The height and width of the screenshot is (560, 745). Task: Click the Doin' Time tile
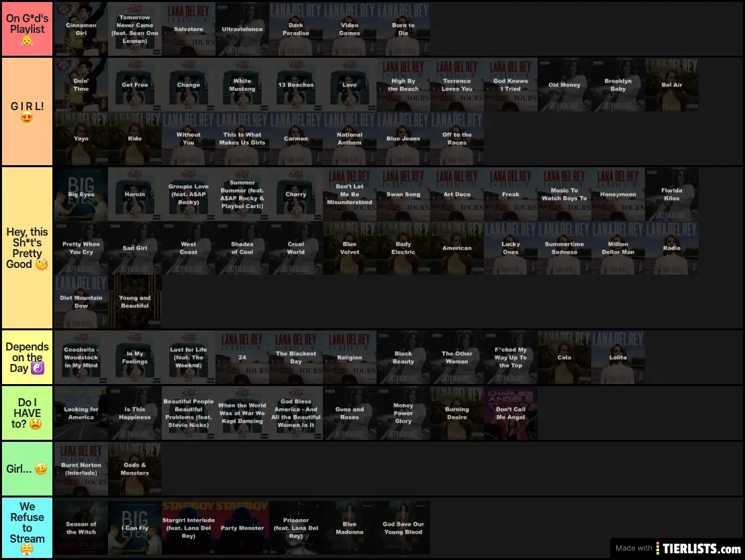coord(81,85)
